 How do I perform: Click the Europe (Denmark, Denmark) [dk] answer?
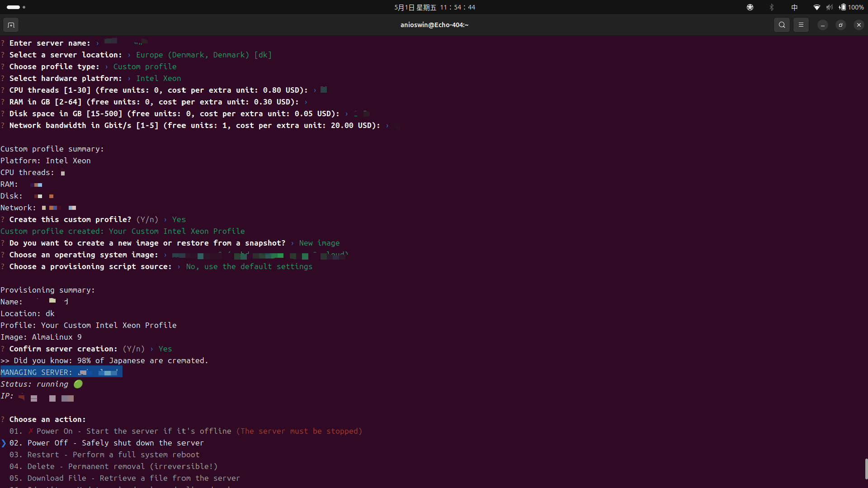pos(204,55)
